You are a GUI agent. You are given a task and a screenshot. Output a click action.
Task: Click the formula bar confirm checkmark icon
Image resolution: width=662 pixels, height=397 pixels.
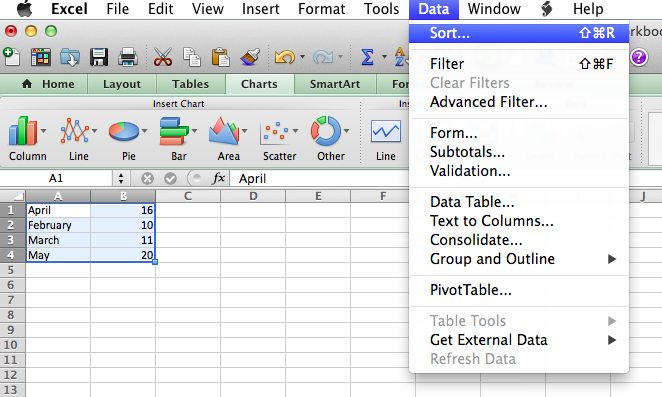(x=170, y=179)
